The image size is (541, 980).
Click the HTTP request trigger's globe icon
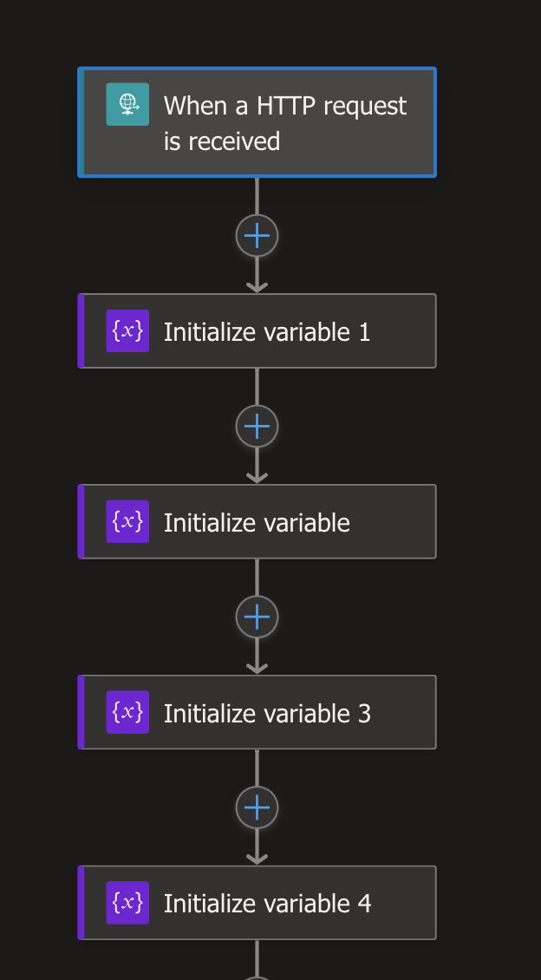(127, 104)
